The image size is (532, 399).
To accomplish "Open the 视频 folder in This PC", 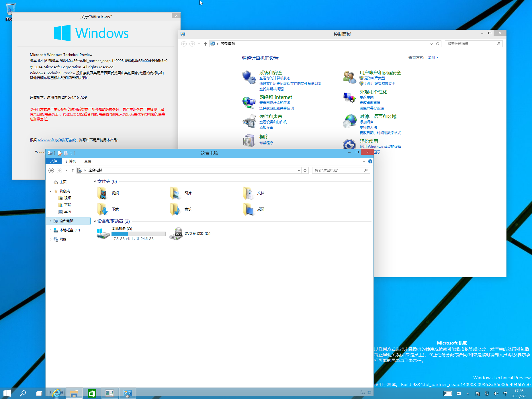I will (108, 193).
